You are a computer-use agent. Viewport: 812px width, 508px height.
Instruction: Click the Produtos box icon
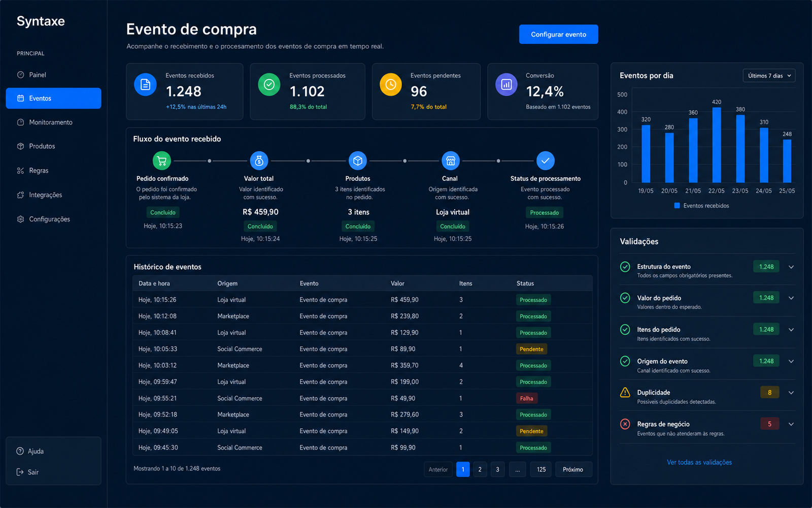click(20, 146)
